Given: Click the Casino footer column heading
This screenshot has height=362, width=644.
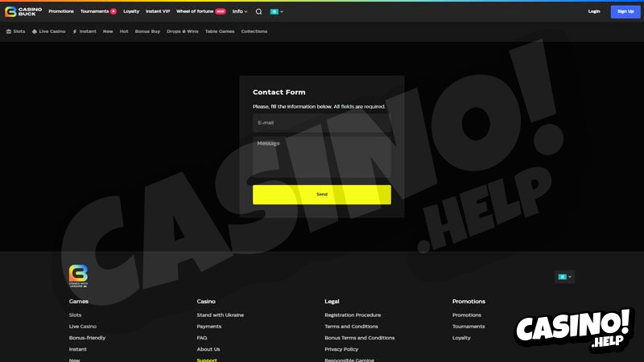Looking at the screenshot, I should [x=206, y=301].
